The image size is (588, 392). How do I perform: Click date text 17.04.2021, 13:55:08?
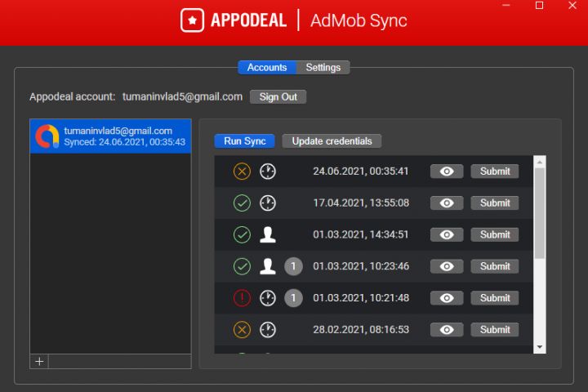tap(361, 203)
